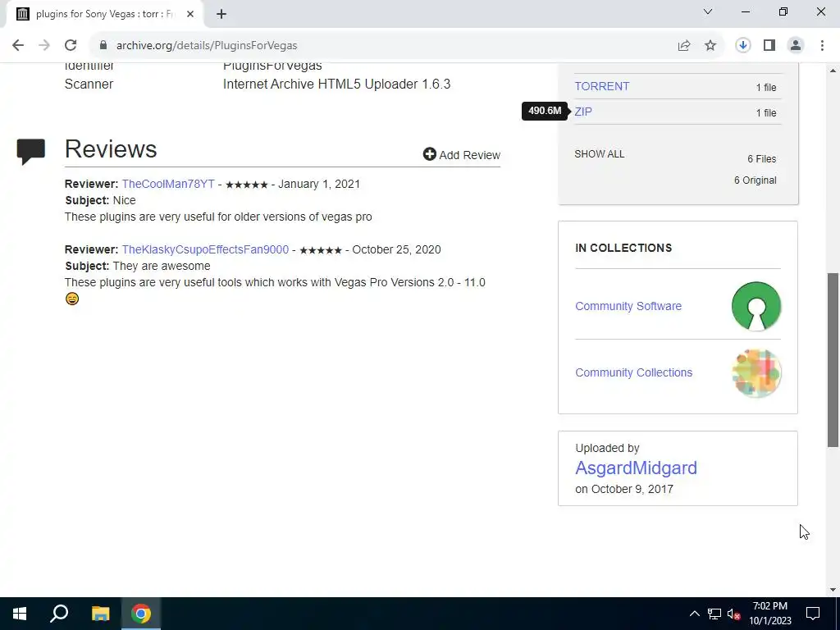Click the Chrome taskbar icon
Screen dimensions: 840x630
tap(141, 614)
